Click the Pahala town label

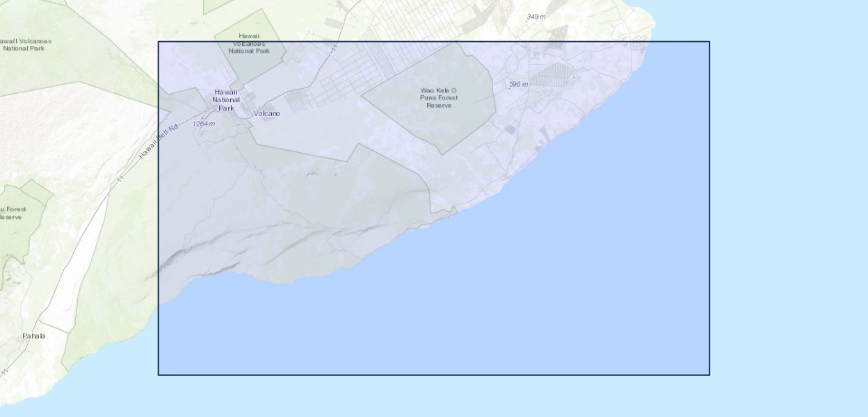coord(33,336)
